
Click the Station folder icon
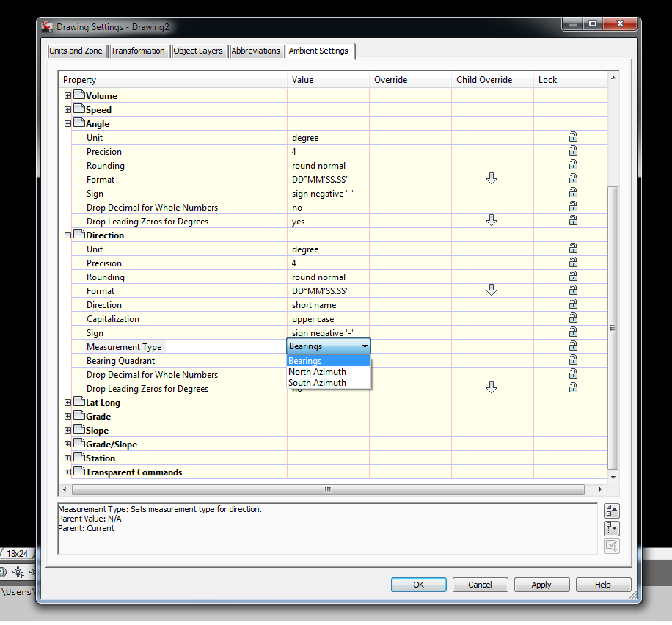[x=78, y=457]
